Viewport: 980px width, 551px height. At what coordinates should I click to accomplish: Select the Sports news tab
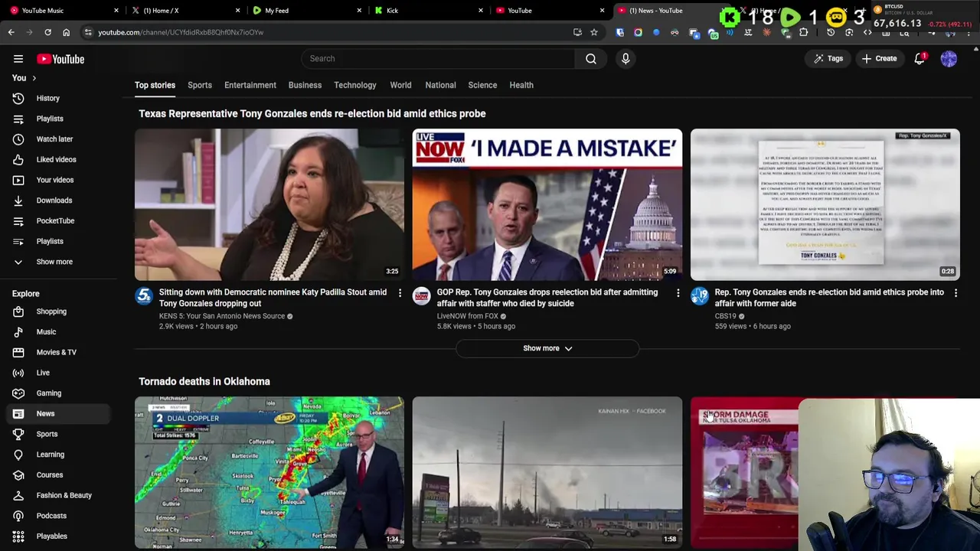click(x=200, y=85)
